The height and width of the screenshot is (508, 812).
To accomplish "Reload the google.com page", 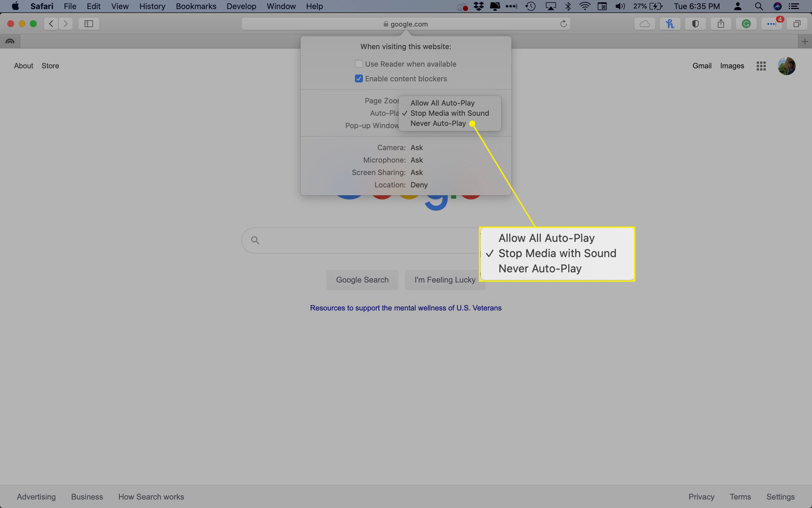I will [563, 23].
